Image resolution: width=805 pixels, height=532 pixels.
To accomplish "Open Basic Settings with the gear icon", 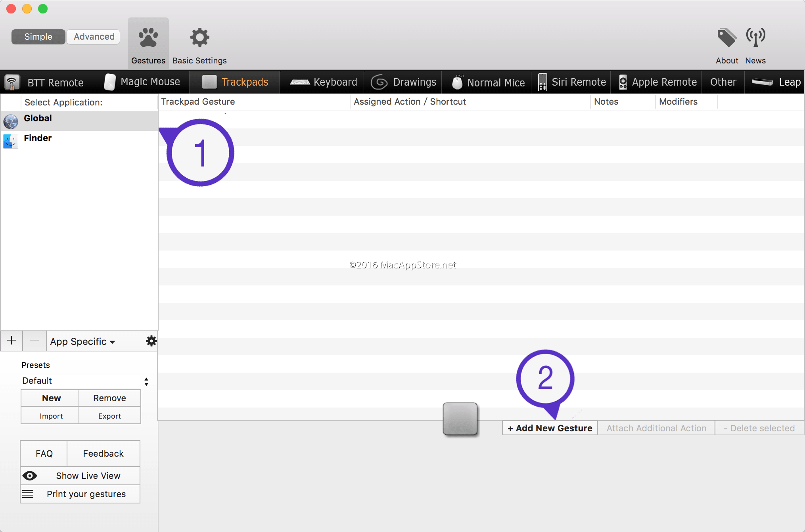I will click(199, 37).
